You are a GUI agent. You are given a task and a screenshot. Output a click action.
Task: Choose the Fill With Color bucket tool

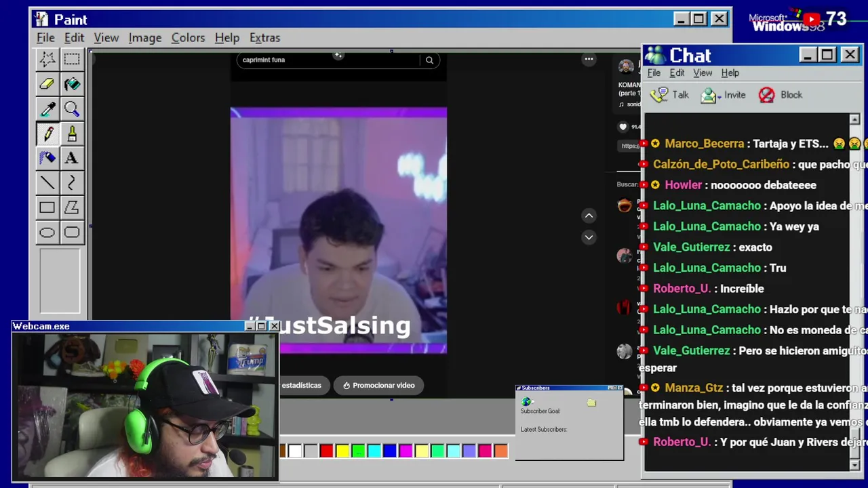tap(71, 84)
